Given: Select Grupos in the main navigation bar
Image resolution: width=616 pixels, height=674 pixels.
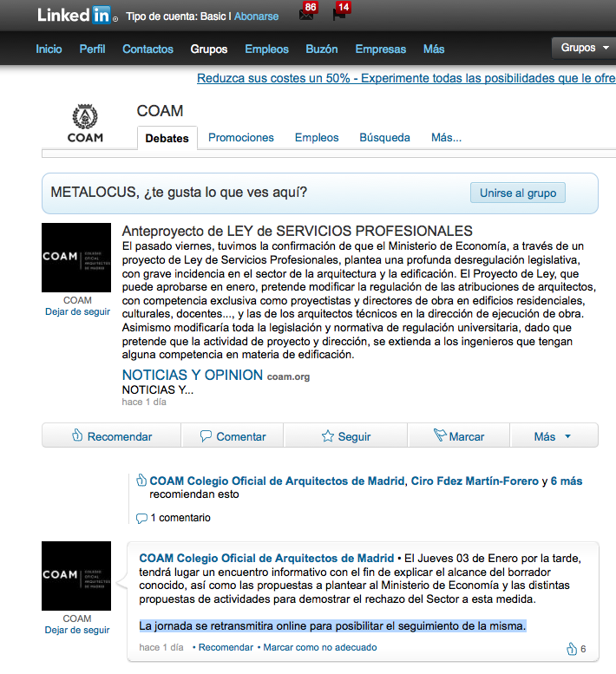Looking at the screenshot, I should [209, 49].
